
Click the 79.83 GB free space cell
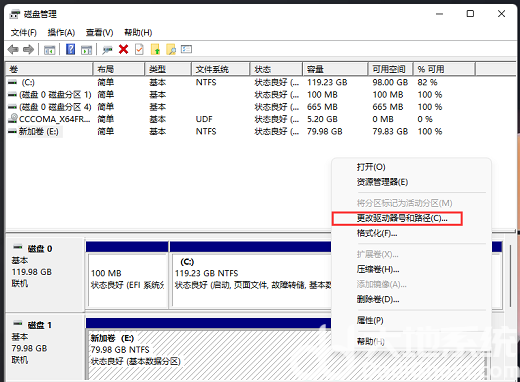point(390,131)
